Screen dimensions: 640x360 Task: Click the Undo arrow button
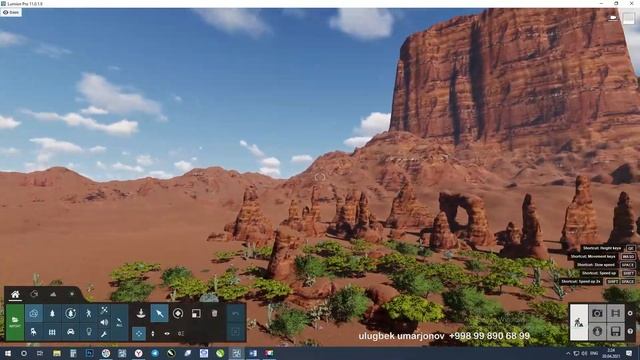coord(236,313)
